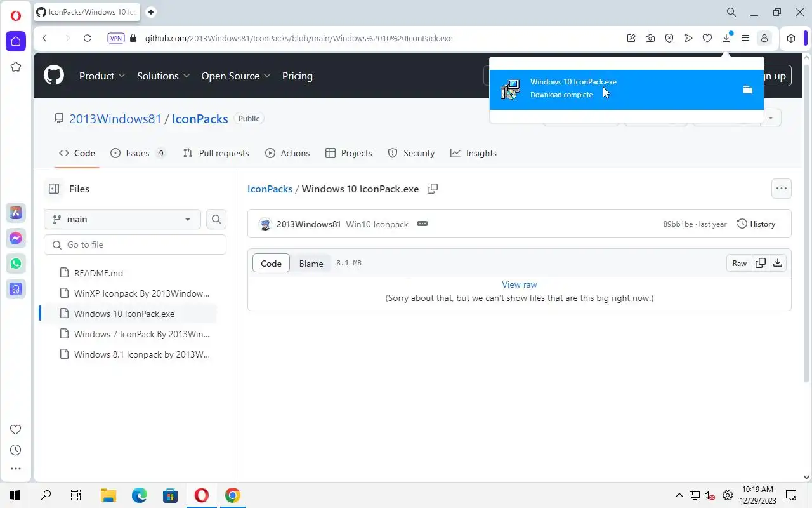This screenshot has width=812, height=508.
Task: Open the Opera menu logo
Action: click(16, 15)
